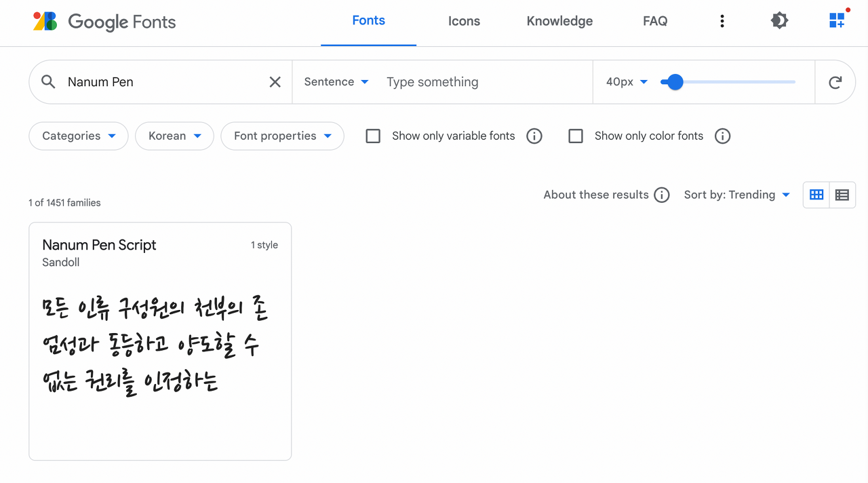Screen dimensions: 868x483
Task: Open the Nanum Pen Script Korean preview
Action: click(x=156, y=346)
